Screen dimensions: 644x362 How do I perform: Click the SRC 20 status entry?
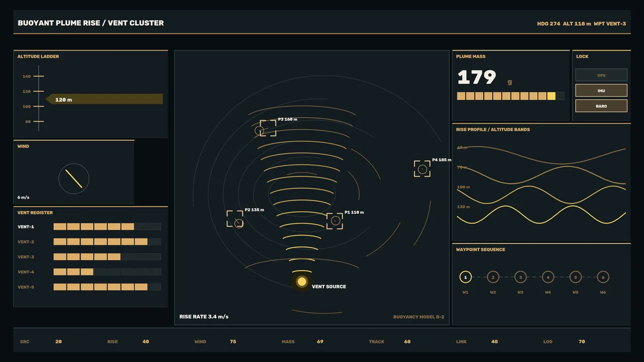tap(41, 341)
